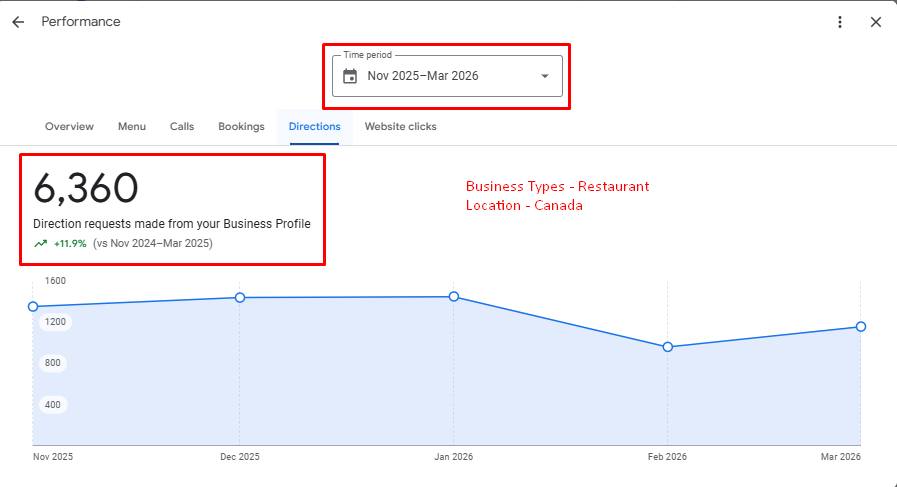
Task: Click the 6,360 direction requests total
Action: [86, 189]
